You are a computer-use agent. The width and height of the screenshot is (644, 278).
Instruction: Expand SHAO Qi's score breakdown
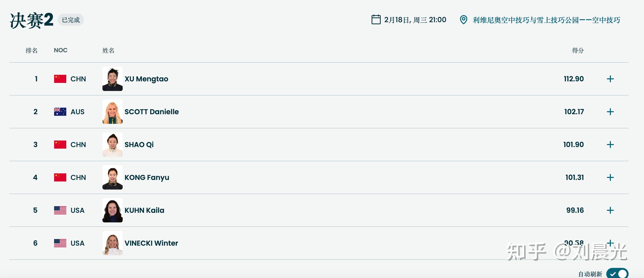pyautogui.click(x=610, y=145)
